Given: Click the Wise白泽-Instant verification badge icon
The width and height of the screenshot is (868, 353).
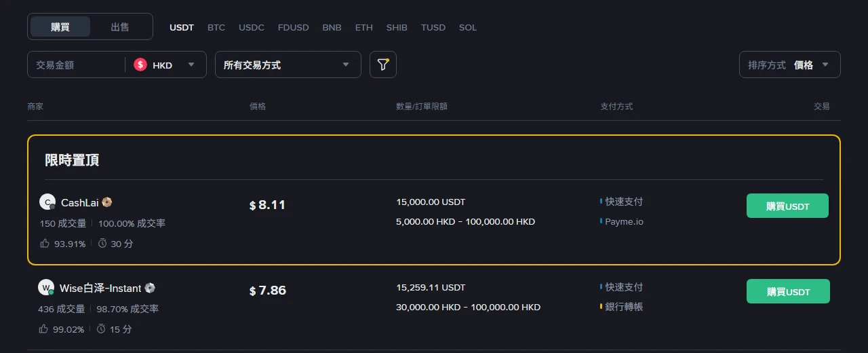Looking at the screenshot, I should (x=150, y=288).
